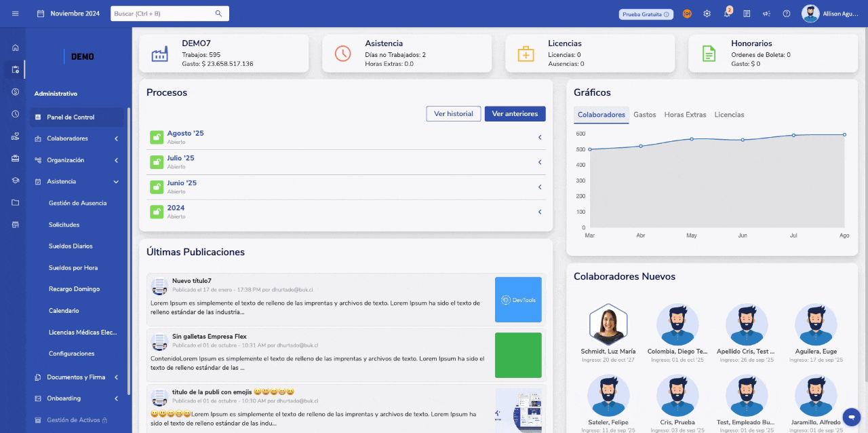
Task: Focus the Buscar search field
Action: (x=163, y=14)
